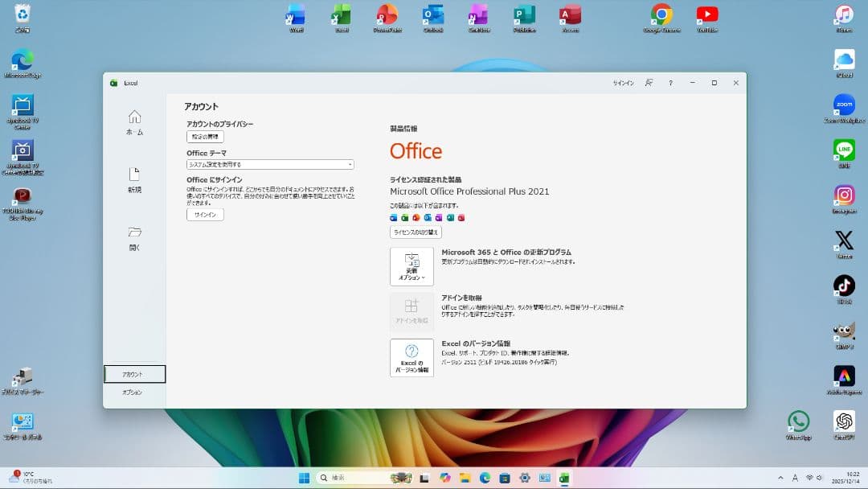Open the オプション sidebar entry

click(134, 392)
